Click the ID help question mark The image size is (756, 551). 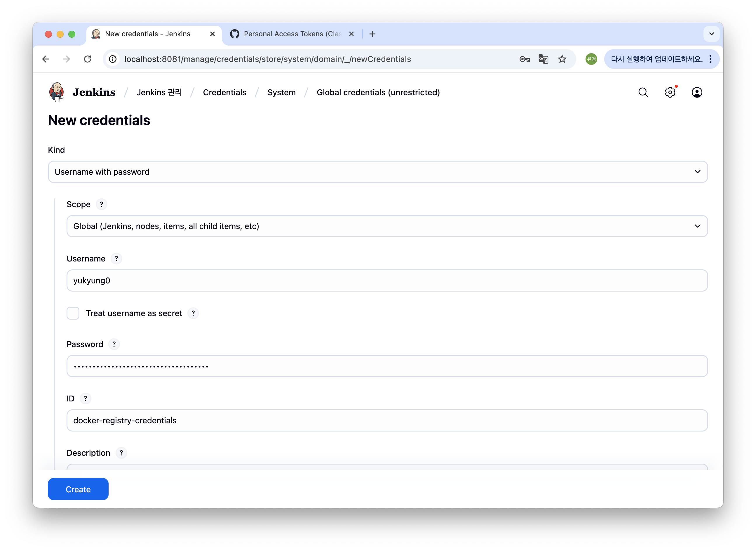tap(85, 398)
